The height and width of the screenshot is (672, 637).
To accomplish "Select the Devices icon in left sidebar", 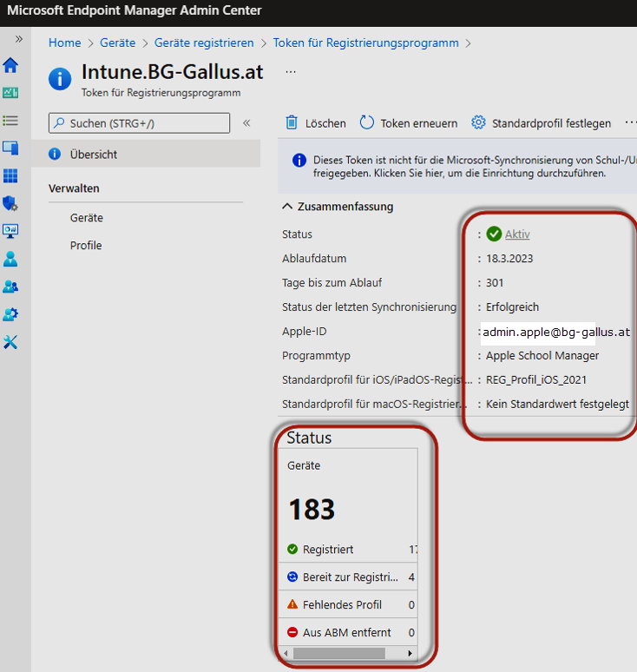I will click(10, 148).
